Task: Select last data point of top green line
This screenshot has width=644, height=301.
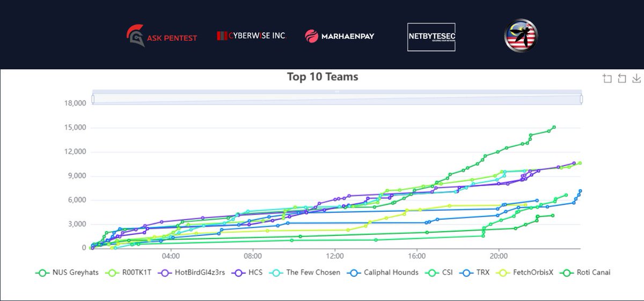Action: click(554, 127)
